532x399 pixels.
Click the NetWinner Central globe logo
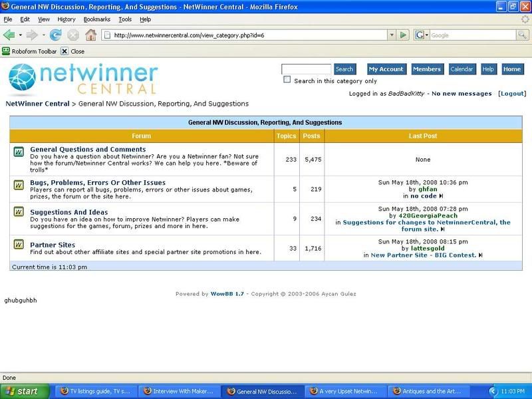point(22,77)
